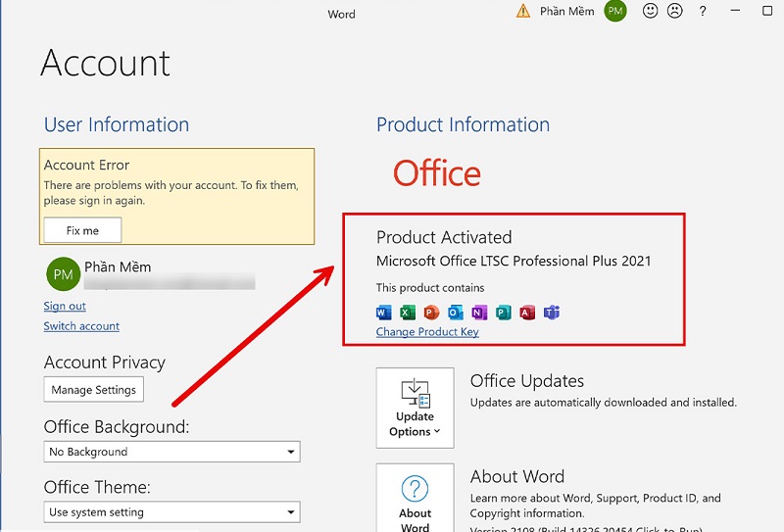Image resolution: width=784 pixels, height=532 pixels.
Task: Click the Product Activated heading
Action: point(444,237)
